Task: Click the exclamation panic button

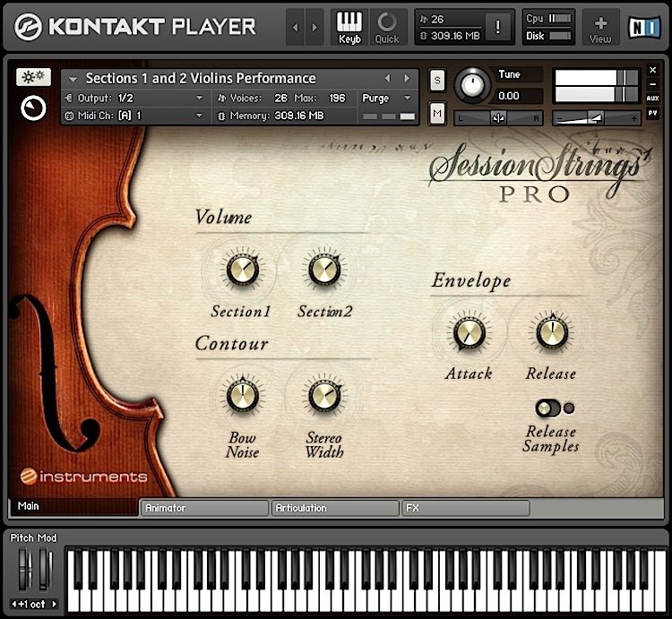Action: tap(498, 27)
